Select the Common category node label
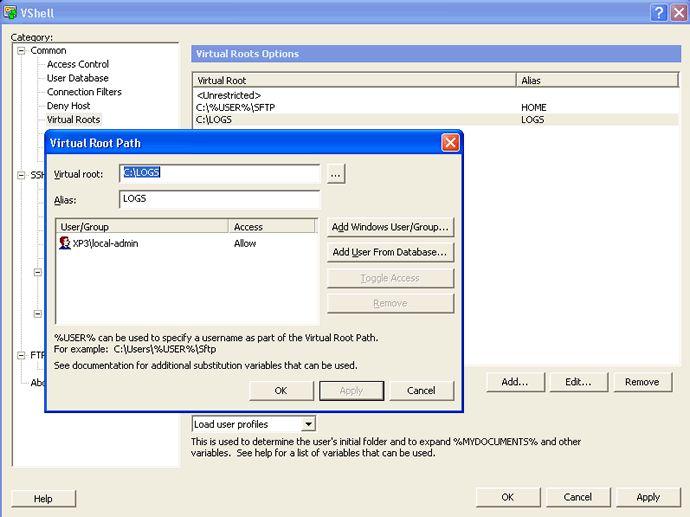This screenshot has height=517, width=690. pos(48,51)
